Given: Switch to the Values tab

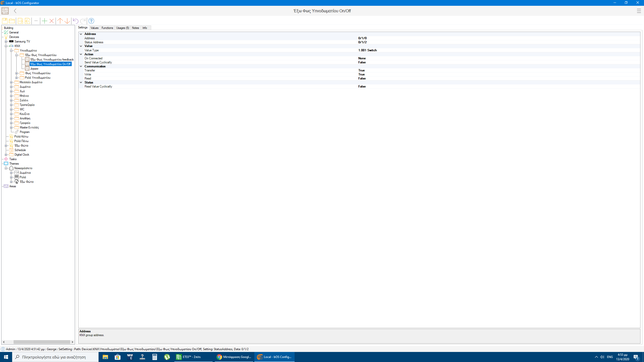Looking at the screenshot, I should [x=94, y=28].
